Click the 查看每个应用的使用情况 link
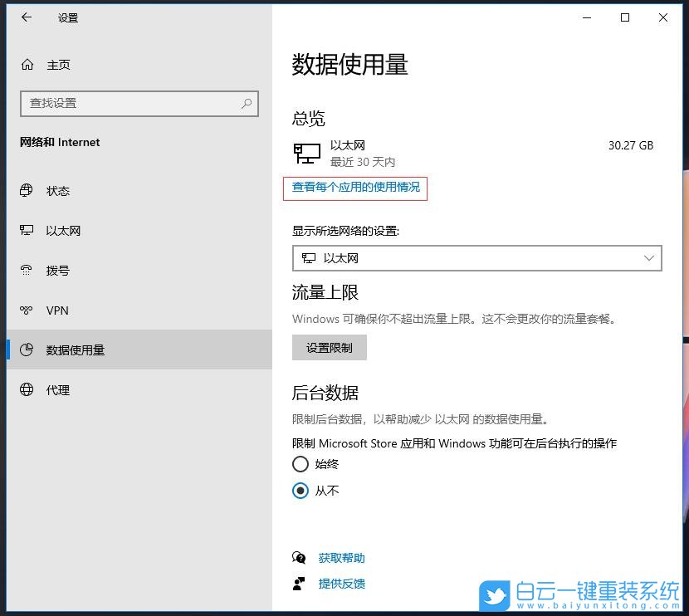 (x=355, y=188)
